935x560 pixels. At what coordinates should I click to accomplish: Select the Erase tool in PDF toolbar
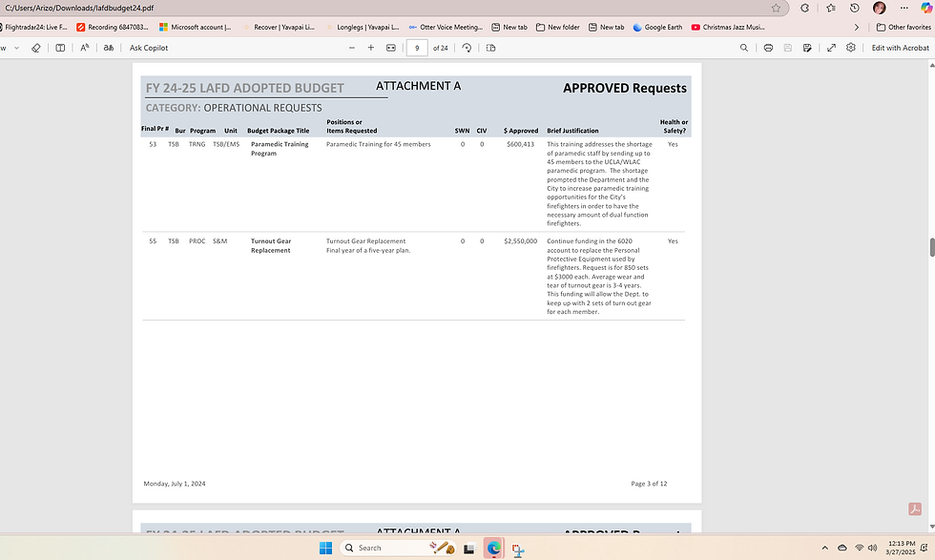click(36, 48)
